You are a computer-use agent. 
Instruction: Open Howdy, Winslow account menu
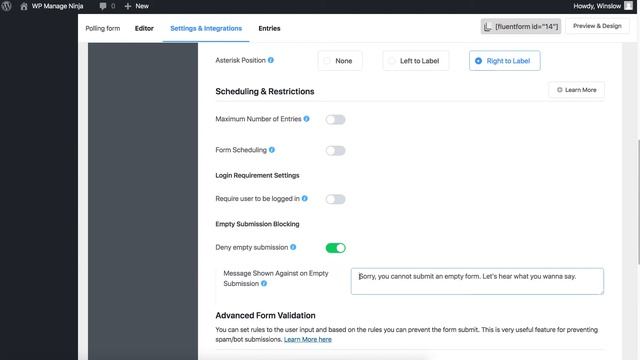point(602,6)
